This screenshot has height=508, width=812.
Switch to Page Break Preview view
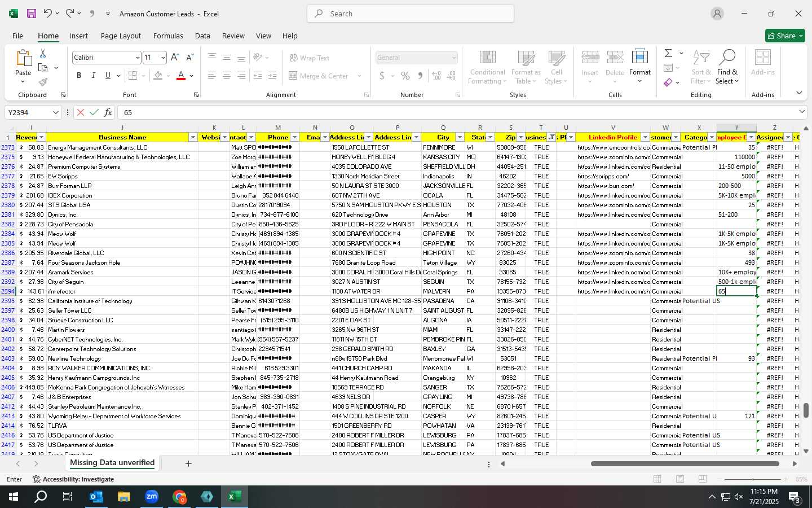coord(702,479)
